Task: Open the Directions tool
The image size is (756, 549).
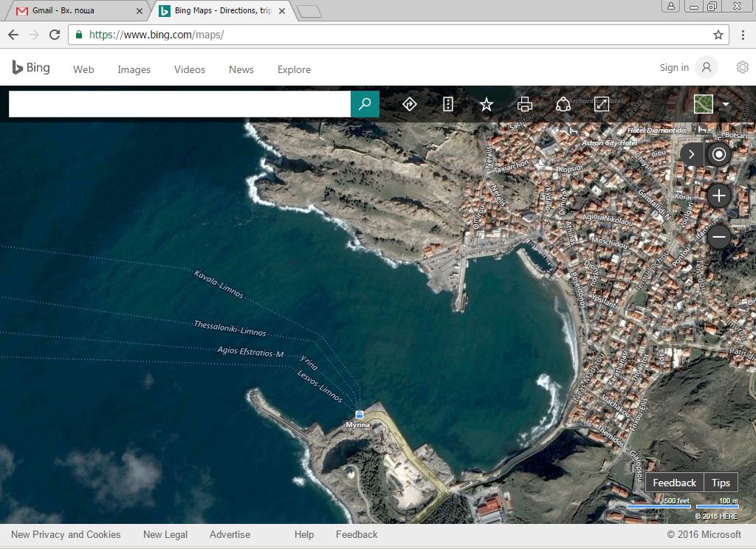Action: coord(410,104)
